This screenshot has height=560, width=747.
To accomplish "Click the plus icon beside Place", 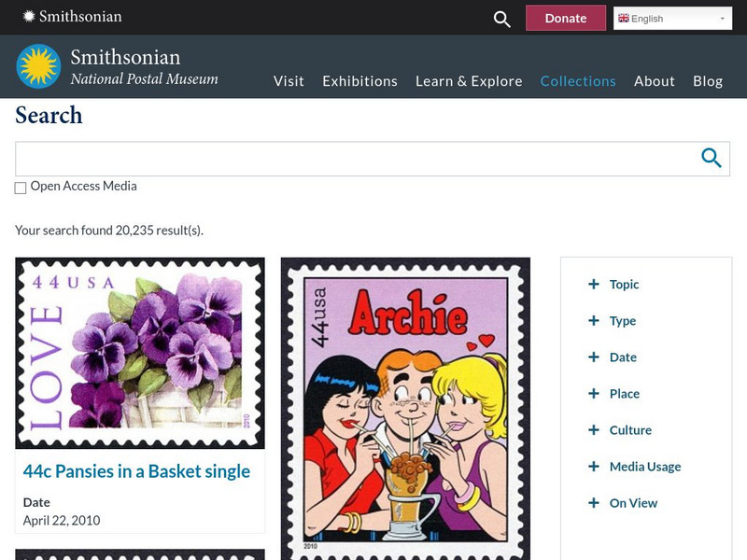I will coord(594,393).
